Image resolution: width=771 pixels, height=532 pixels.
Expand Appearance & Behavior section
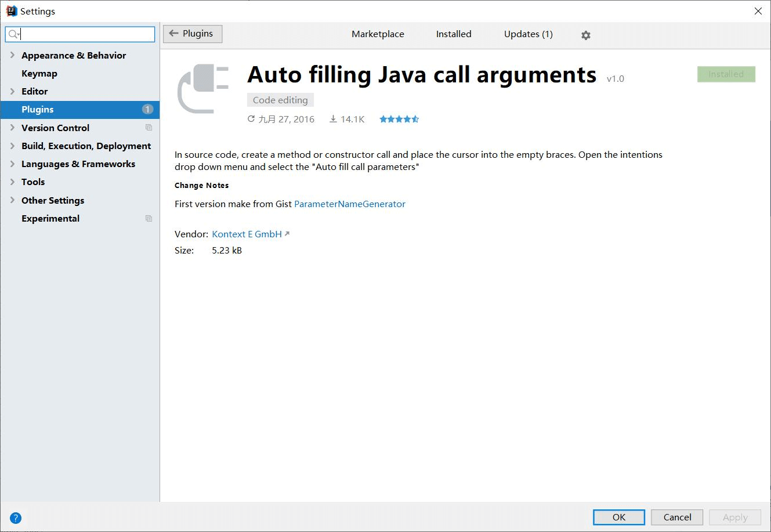click(x=12, y=55)
